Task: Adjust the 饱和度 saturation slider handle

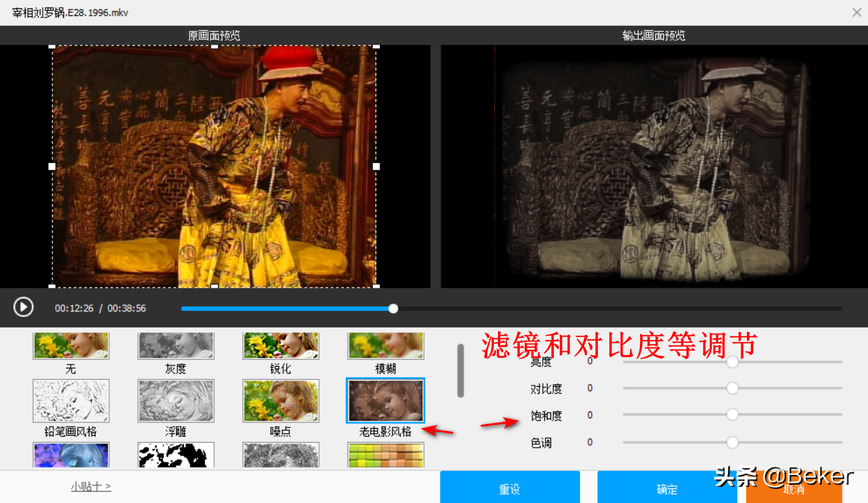Action: point(732,414)
